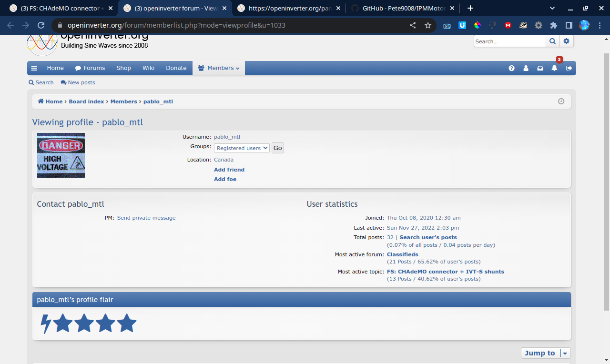610x364 pixels.
Task: Click the clock icon in breadcrumb bar
Action: click(561, 101)
